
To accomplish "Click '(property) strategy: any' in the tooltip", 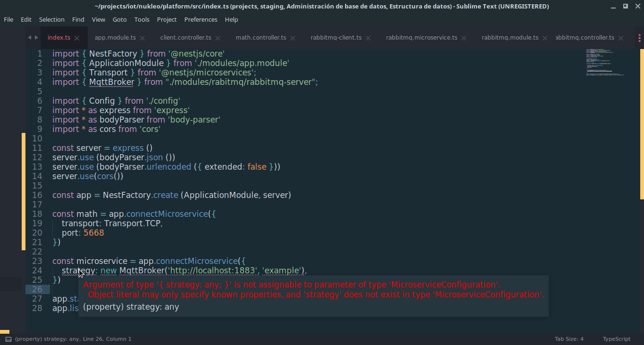I will 131,307.
